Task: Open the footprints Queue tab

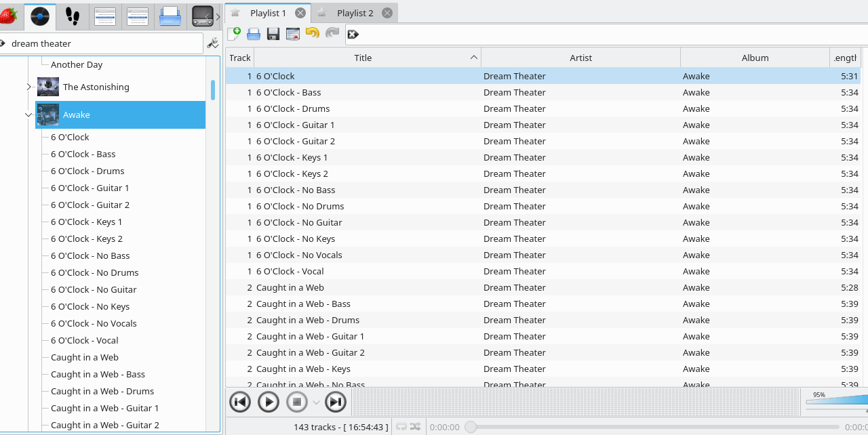Action: [x=73, y=16]
